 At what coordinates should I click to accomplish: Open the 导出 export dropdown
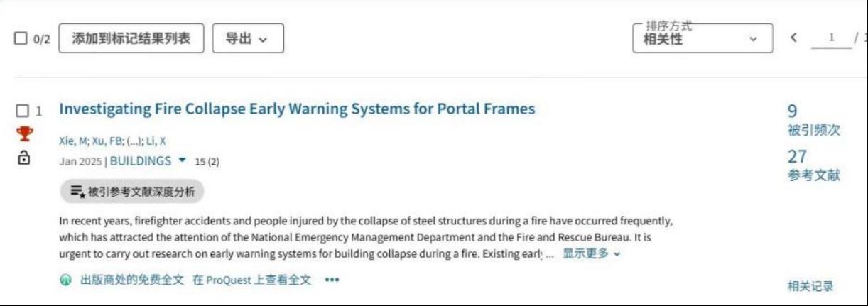coord(247,38)
